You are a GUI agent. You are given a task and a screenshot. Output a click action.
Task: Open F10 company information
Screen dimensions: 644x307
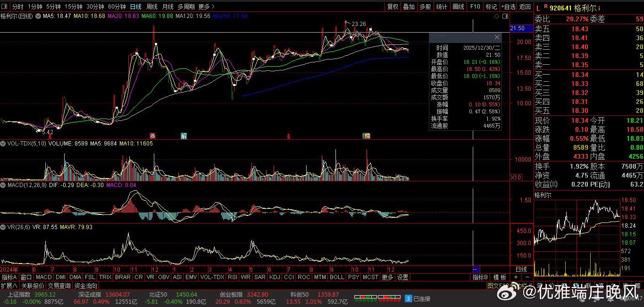(475, 7)
